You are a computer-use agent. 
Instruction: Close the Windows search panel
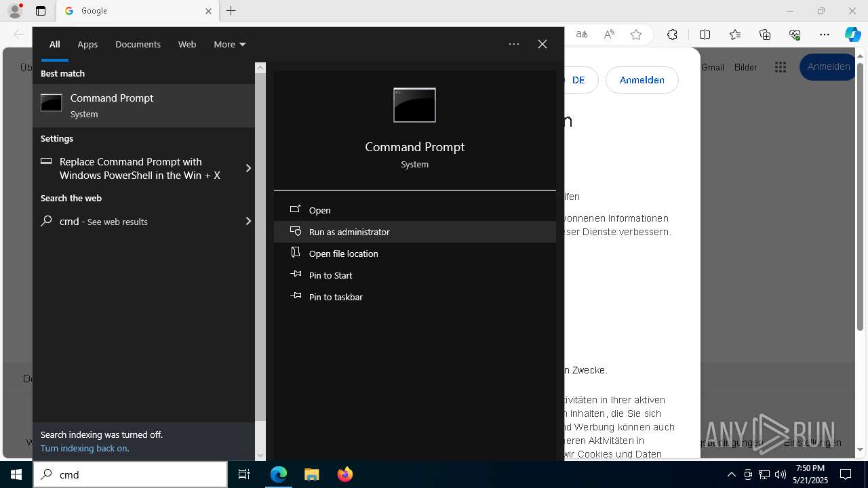pos(542,44)
